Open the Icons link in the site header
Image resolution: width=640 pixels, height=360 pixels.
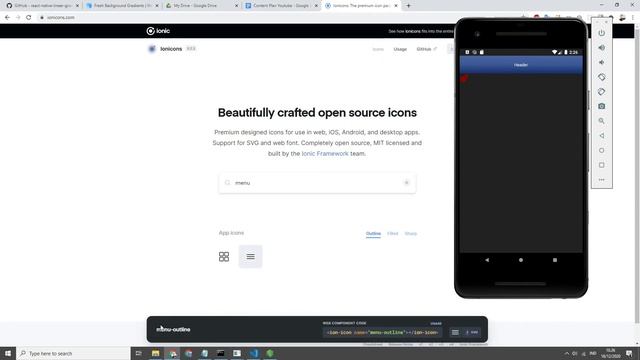378,49
